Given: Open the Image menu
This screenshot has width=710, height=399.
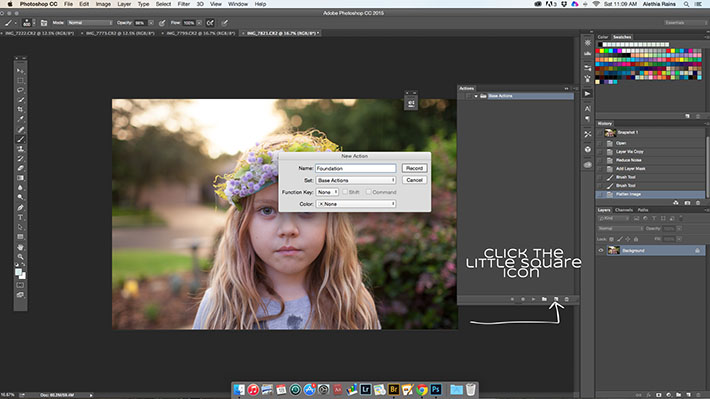Looking at the screenshot, I should coord(103,4).
